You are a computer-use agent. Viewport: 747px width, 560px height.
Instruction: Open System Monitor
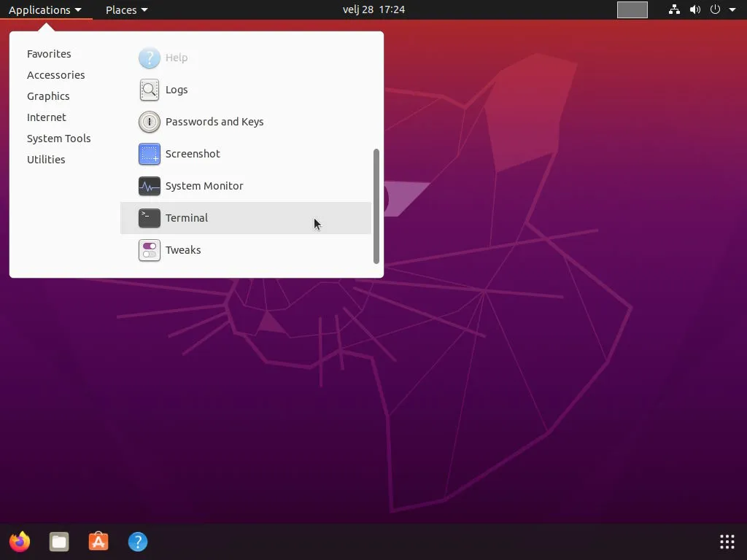click(x=204, y=186)
